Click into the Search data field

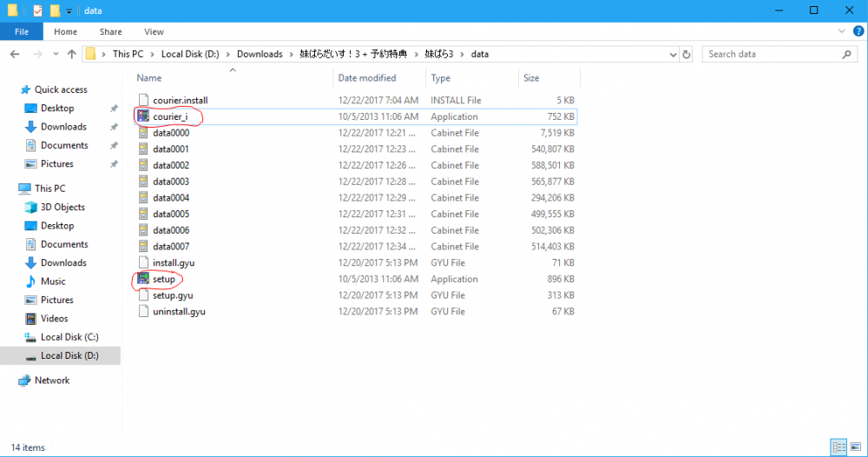(768, 54)
